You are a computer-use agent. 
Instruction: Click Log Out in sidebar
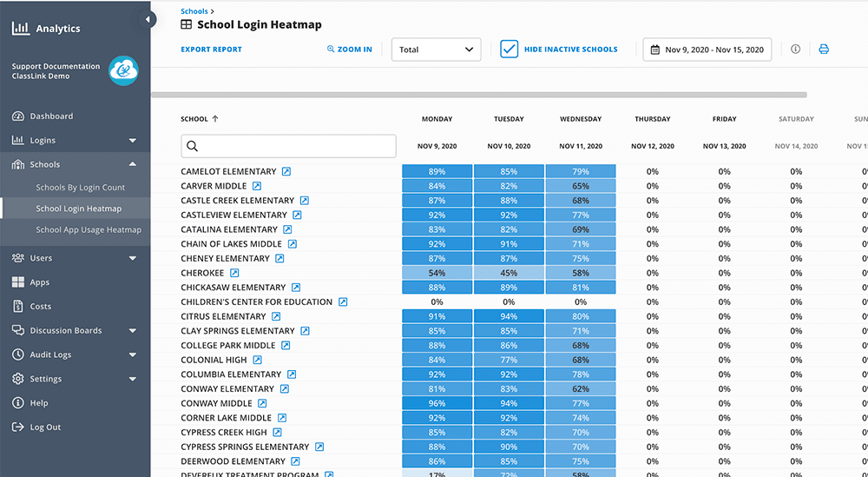45,427
